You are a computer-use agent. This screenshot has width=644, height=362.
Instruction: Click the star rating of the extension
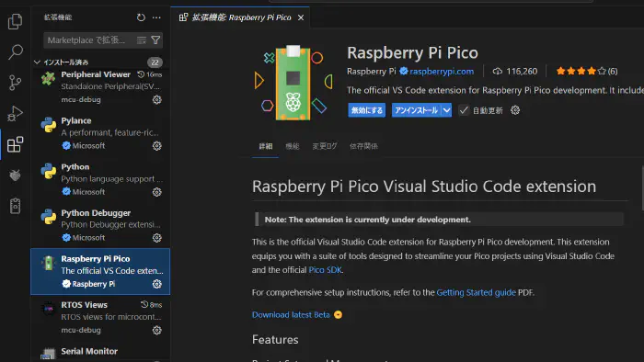click(x=587, y=71)
